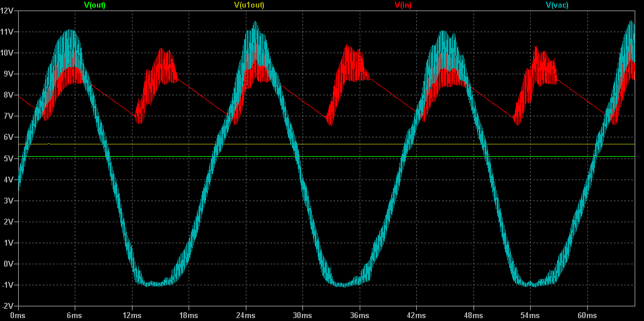Click the 18ms time axis label
The width and height of the screenshot is (644, 321).
[x=189, y=315]
